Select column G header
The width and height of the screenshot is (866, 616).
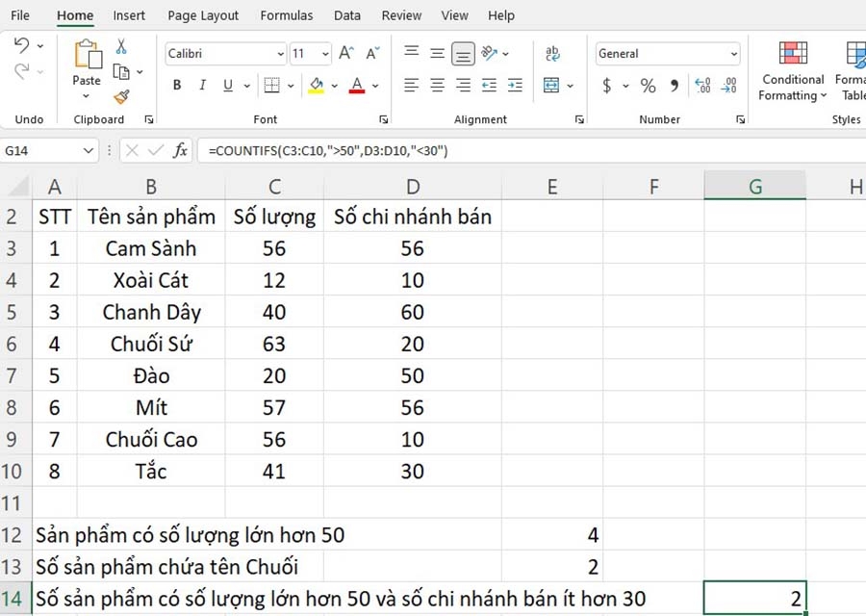755,187
